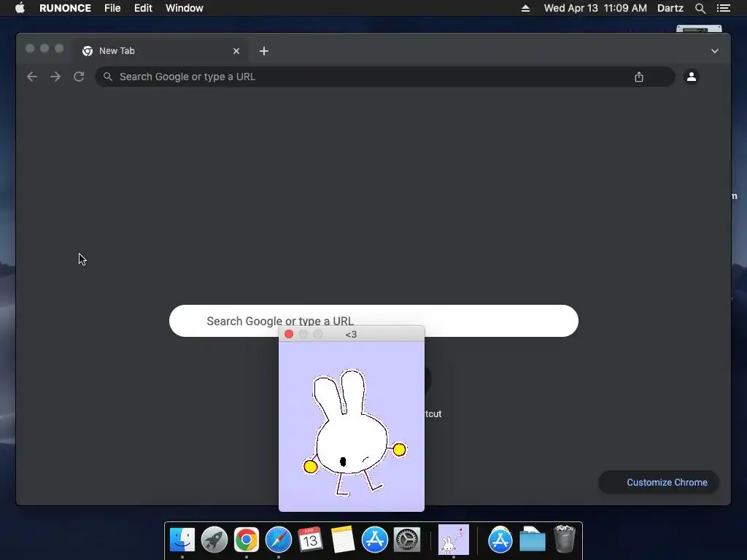This screenshot has width=747, height=560.
Task: Open System Preferences from the Dock
Action: pyautogui.click(x=407, y=540)
